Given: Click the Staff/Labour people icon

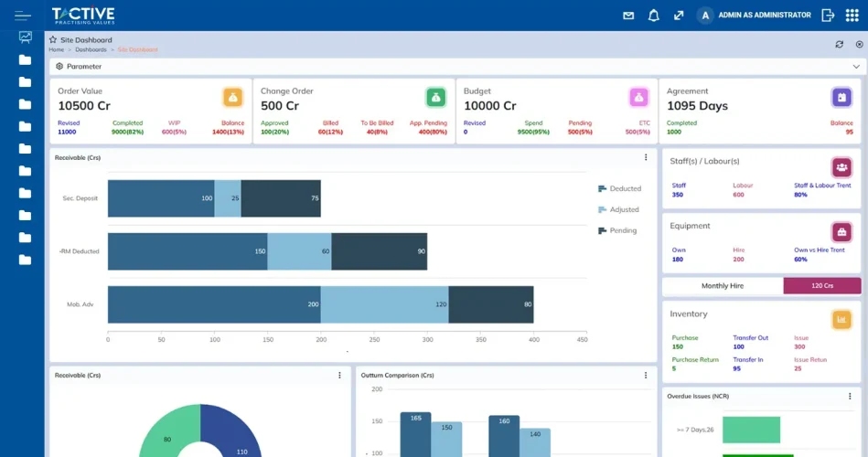Looking at the screenshot, I should tap(841, 167).
